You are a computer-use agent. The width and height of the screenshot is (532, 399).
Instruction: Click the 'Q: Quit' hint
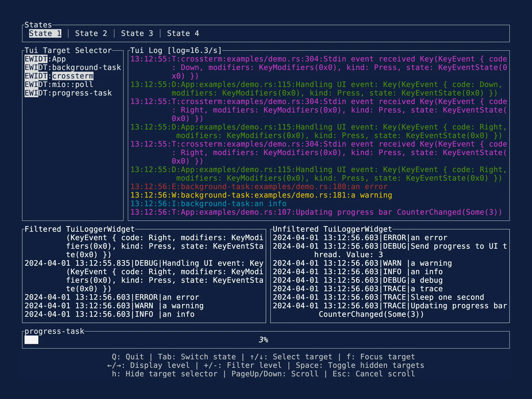point(128,357)
